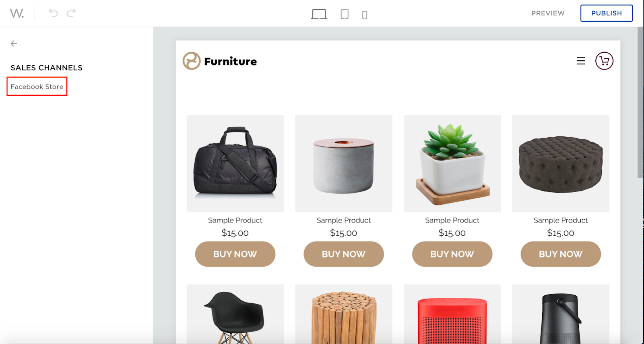Image resolution: width=644 pixels, height=344 pixels.
Task: Open the hamburger menu on site
Action: click(581, 61)
